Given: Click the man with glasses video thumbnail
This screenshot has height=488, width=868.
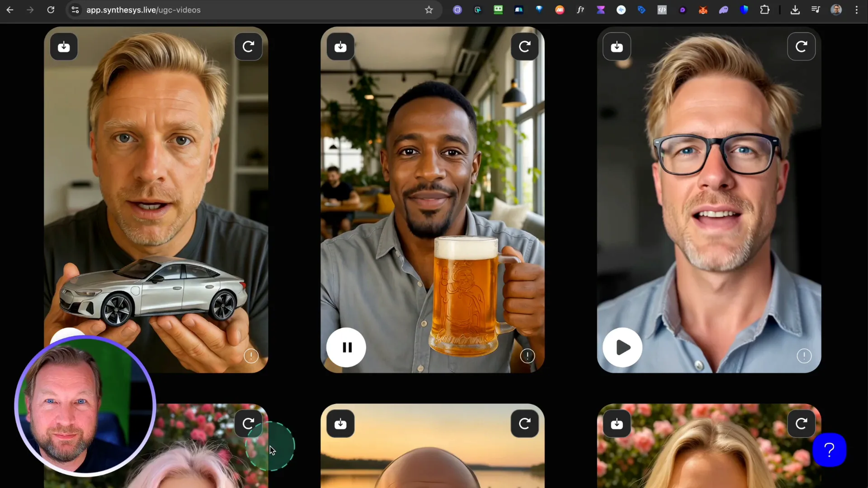Looking at the screenshot, I should click(709, 200).
